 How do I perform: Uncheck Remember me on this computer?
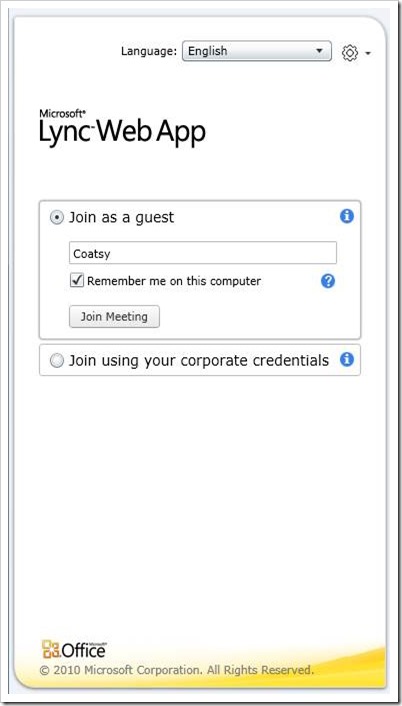tap(77, 281)
